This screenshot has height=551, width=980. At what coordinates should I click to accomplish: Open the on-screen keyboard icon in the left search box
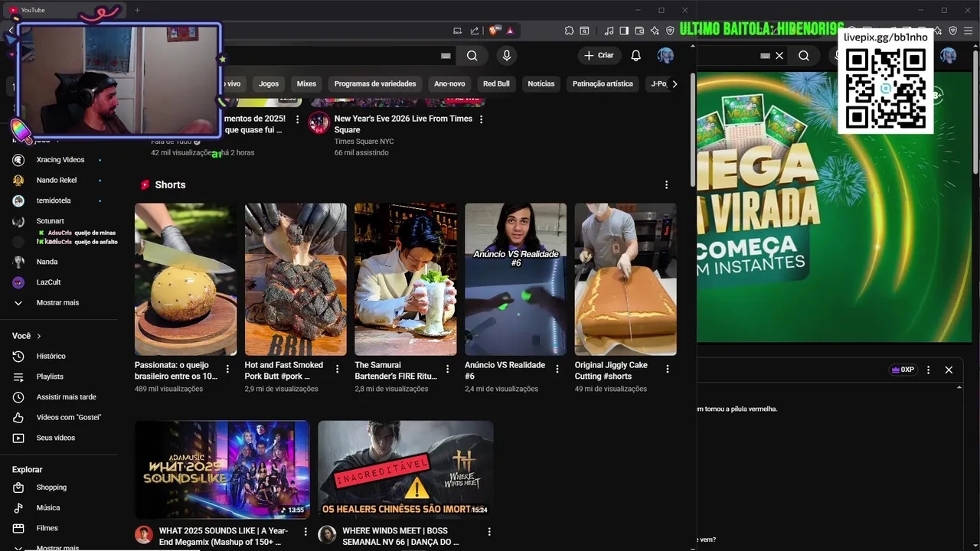[446, 56]
